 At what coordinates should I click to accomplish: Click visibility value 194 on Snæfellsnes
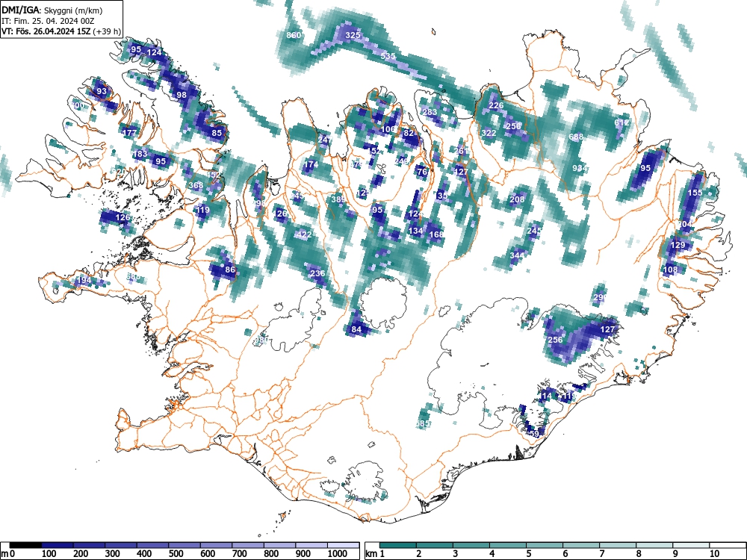(x=84, y=280)
